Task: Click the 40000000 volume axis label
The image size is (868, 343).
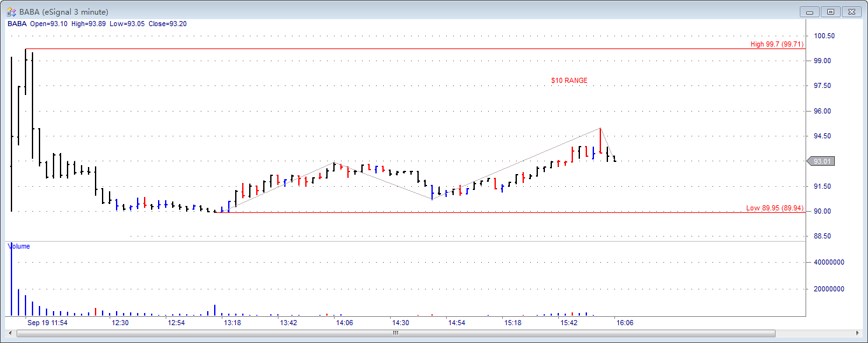Action: coord(829,262)
